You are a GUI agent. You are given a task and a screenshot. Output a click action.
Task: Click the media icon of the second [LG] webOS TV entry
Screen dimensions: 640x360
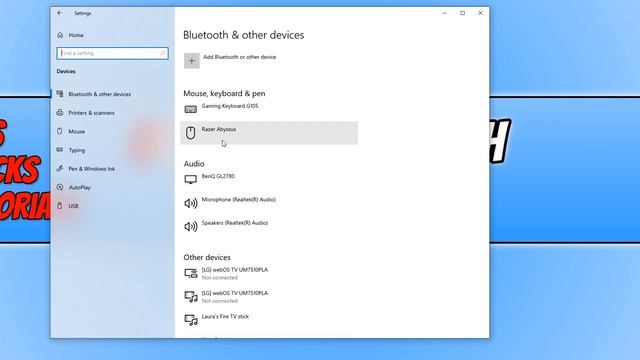[x=191, y=297]
